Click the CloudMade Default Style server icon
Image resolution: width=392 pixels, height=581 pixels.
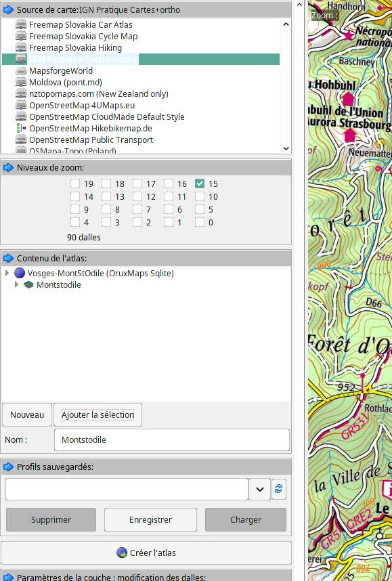pyautogui.click(x=21, y=116)
